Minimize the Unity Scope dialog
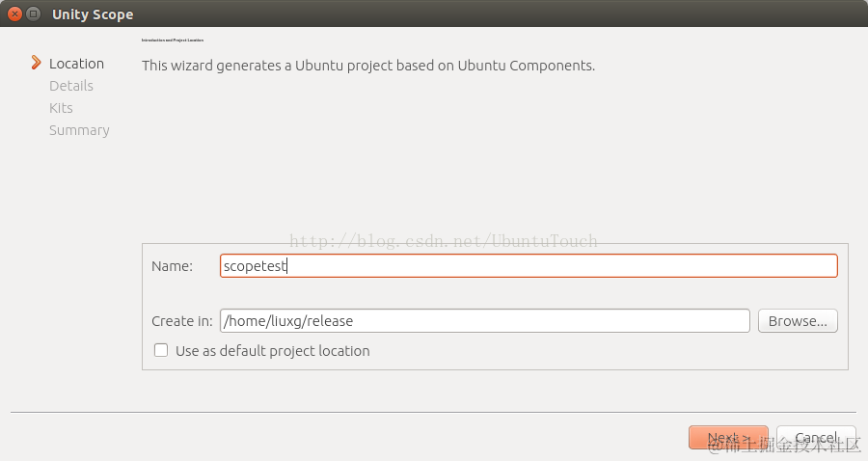The image size is (868, 461). [34, 14]
